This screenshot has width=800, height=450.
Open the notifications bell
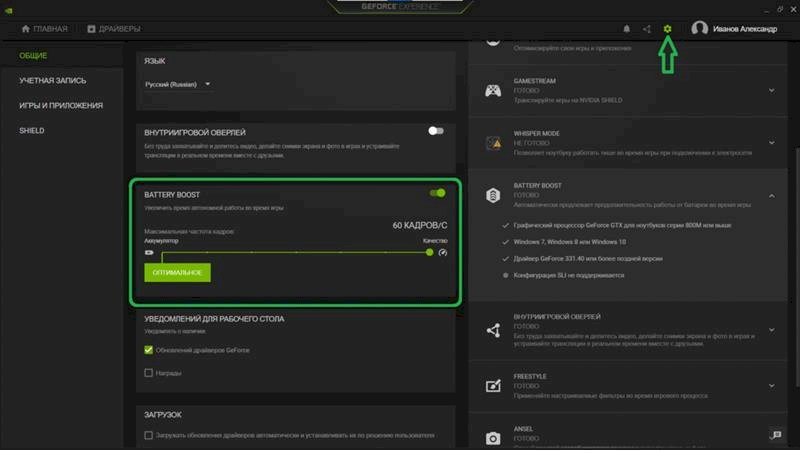point(627,29)
